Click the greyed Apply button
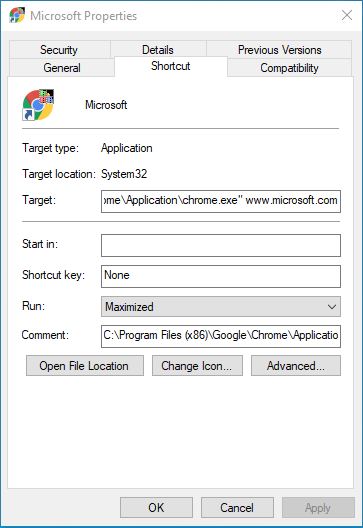This screenshot has height=528, width=363. coord(318,507)
